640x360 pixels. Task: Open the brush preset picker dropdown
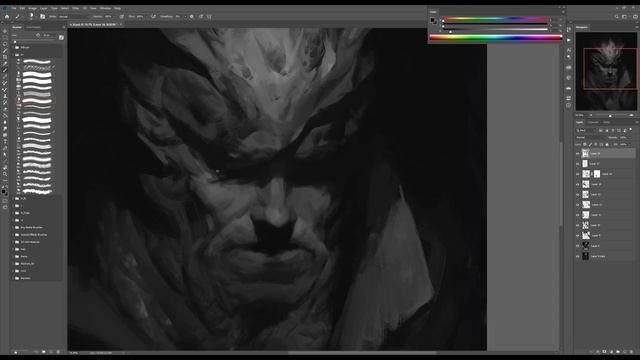(32, 17)
